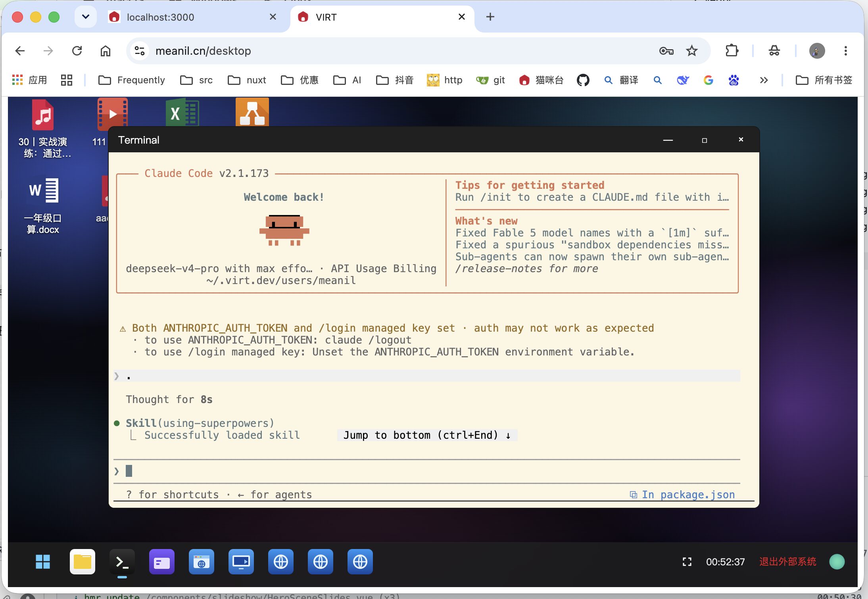This screenshot has height=599, width=868.
Task: Click the browser Forward arrow
Action: pos(48,51)
